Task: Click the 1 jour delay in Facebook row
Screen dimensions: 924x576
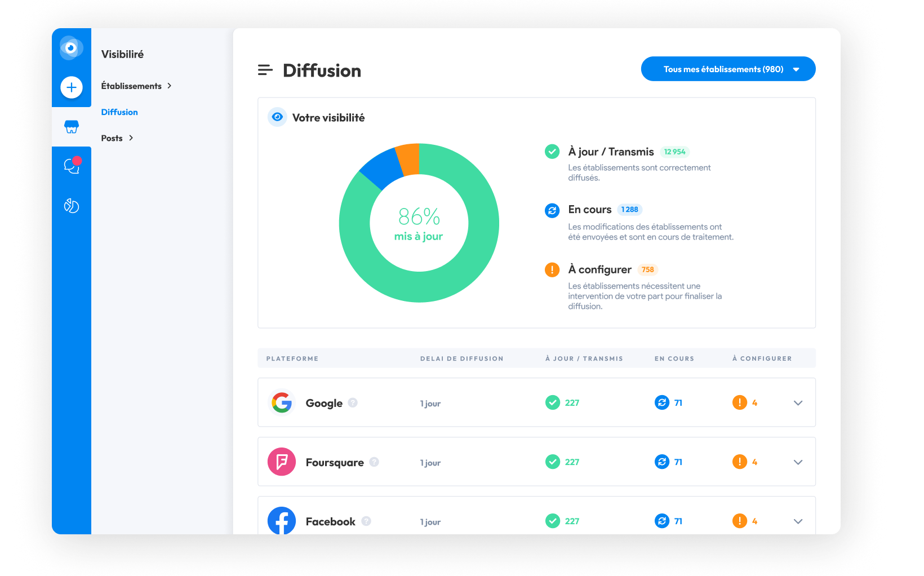Action: click(430, 522)
